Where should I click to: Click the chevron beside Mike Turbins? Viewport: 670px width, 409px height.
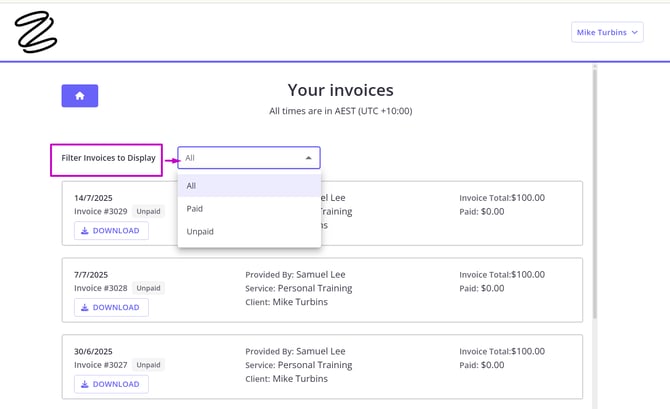tap(635, 32)
